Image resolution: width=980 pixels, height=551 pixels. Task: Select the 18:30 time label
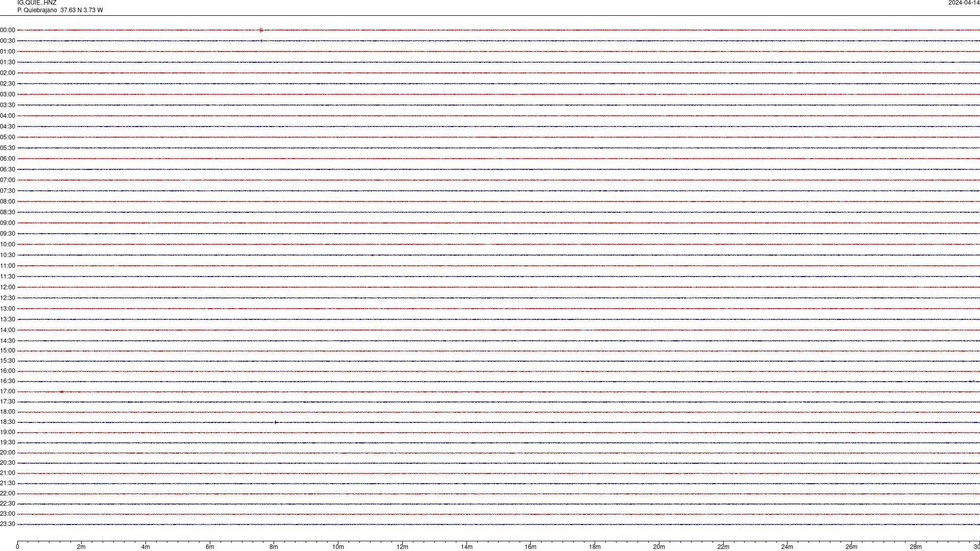(x=8, y=422)
